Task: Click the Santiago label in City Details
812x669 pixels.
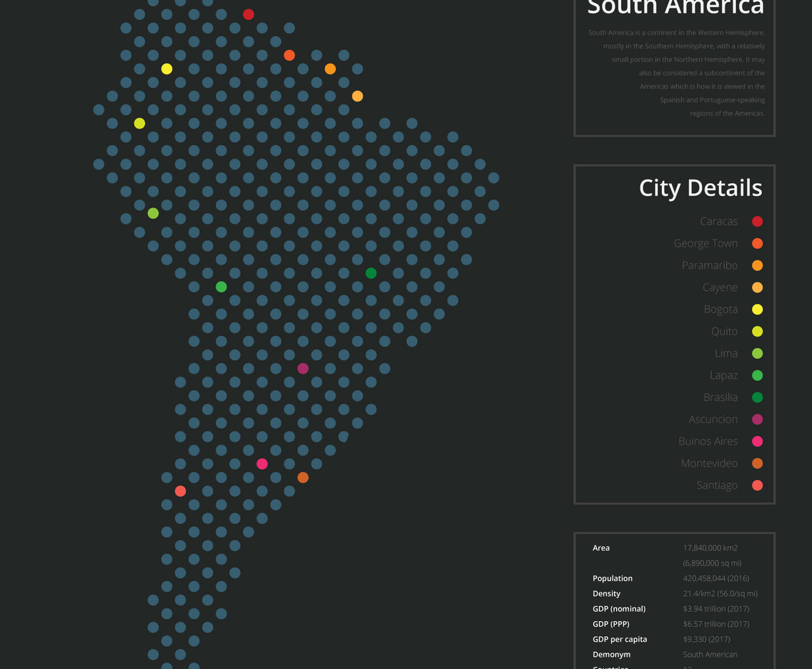Action: coord(717,485)
